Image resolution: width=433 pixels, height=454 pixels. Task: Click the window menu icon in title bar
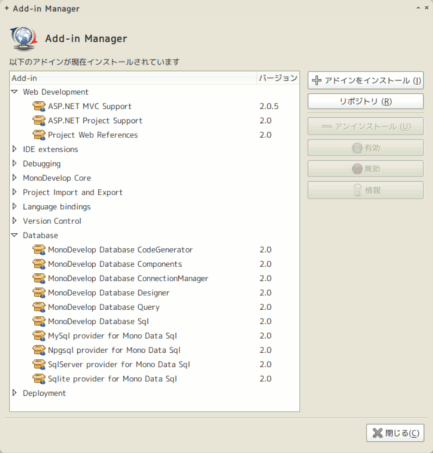click(x=7, y=8)
